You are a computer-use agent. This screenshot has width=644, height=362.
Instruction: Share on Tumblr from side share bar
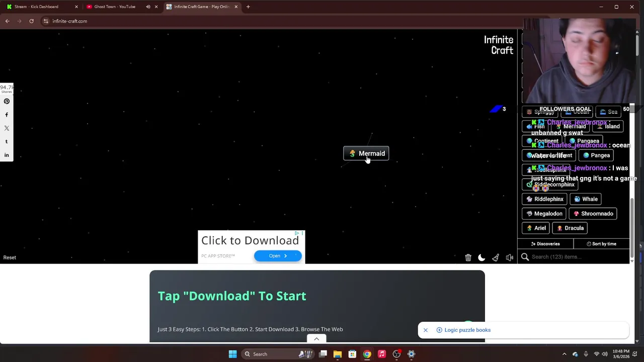(x=7, y=141)
